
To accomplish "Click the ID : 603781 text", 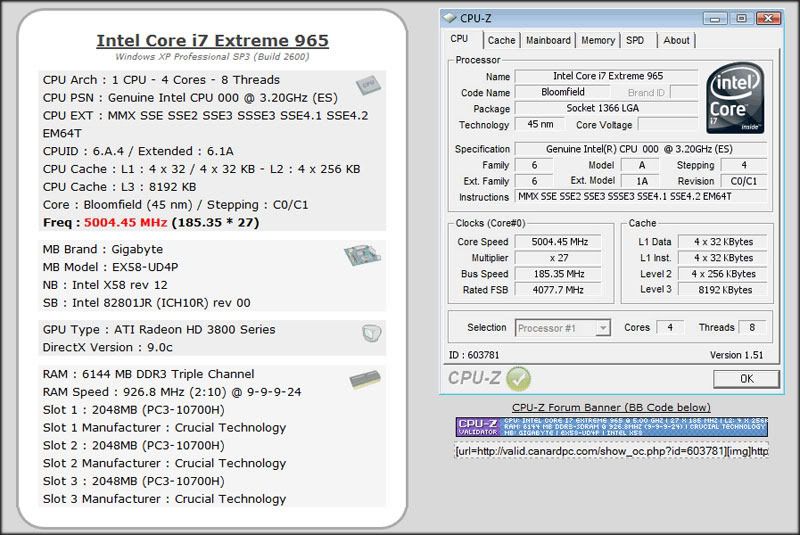I will [473, 355].
